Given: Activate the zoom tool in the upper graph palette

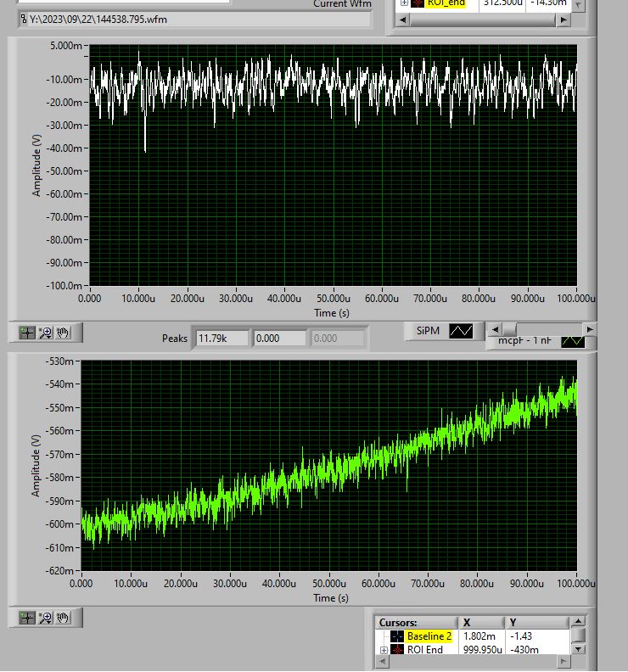Looking at the screenshot, I should [46, 333].
